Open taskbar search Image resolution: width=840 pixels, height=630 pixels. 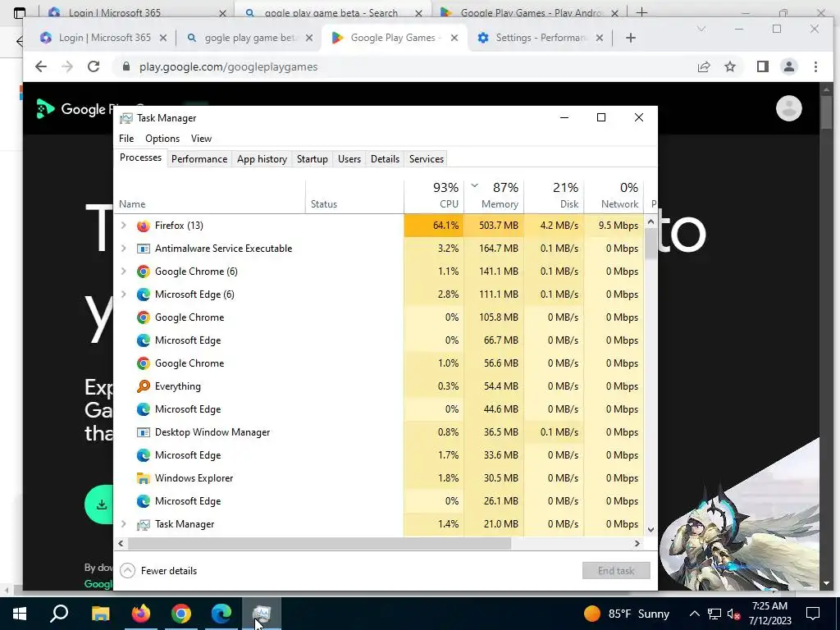pyautogui.click(x=59, y=614)
